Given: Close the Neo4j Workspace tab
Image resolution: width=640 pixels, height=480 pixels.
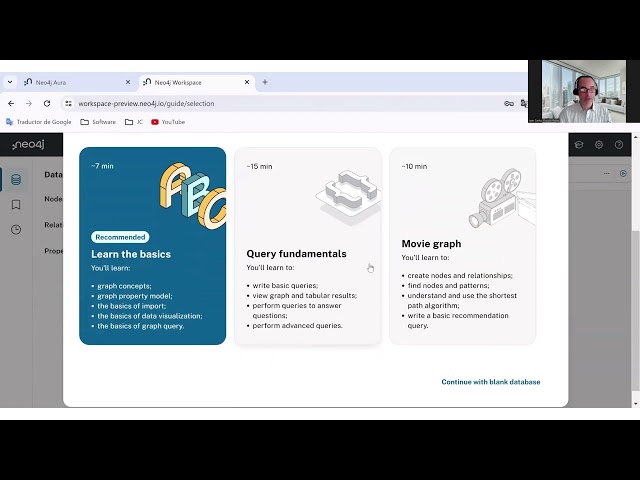Looking at the screenshot, I should point(247,82).
